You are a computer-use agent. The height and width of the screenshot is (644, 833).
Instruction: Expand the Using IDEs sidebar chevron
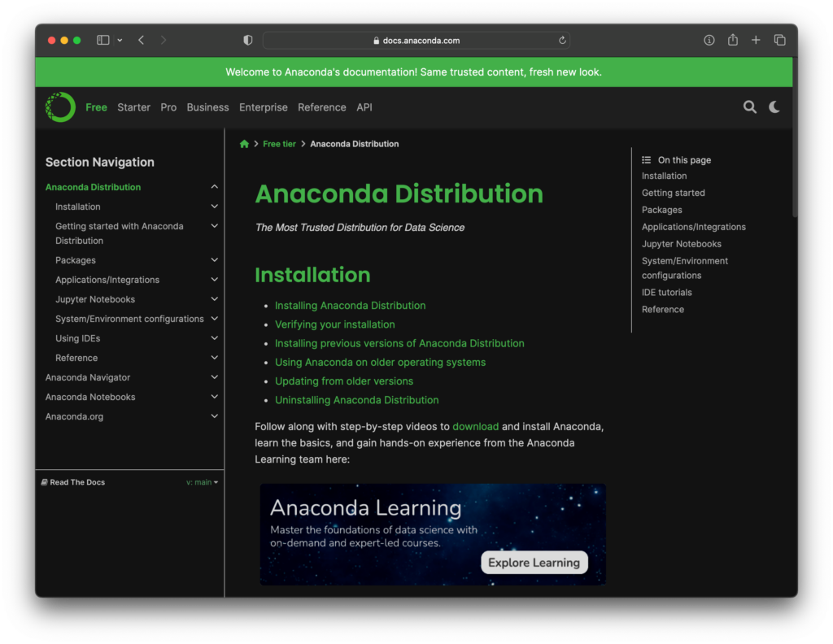click(x=214, y=338)
